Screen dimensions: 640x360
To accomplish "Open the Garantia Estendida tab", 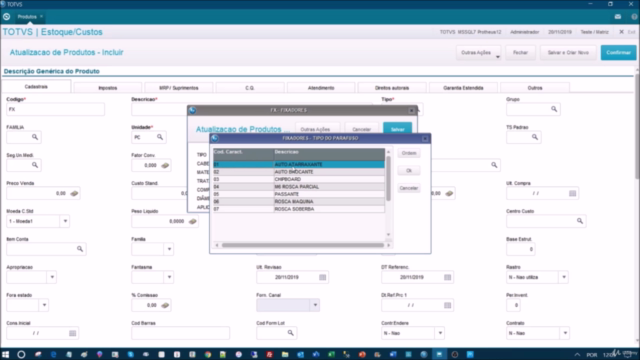I will [x=463, y=88].
